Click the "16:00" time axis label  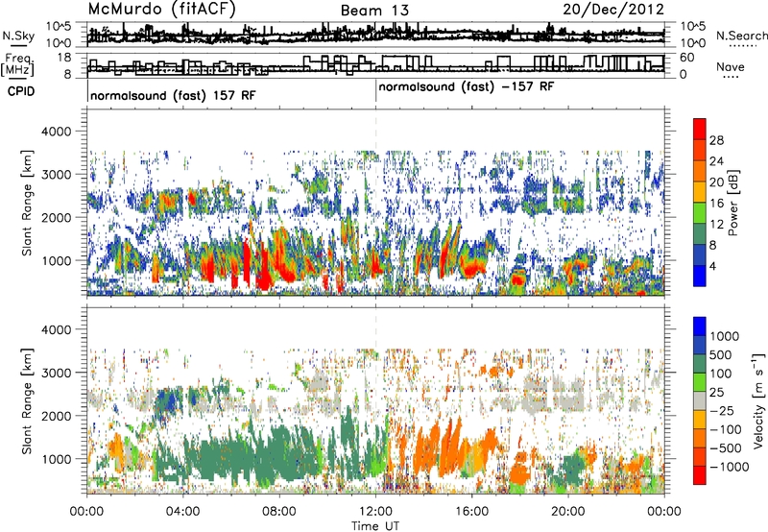[x=471, y=512]
